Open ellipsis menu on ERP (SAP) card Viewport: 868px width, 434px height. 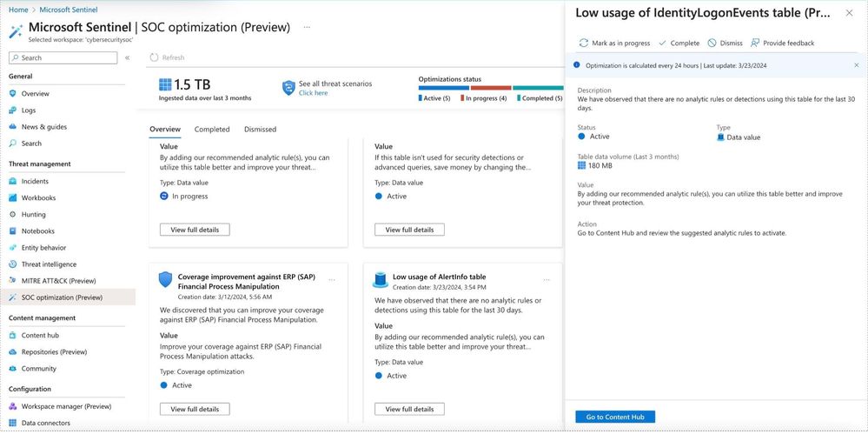332,280
